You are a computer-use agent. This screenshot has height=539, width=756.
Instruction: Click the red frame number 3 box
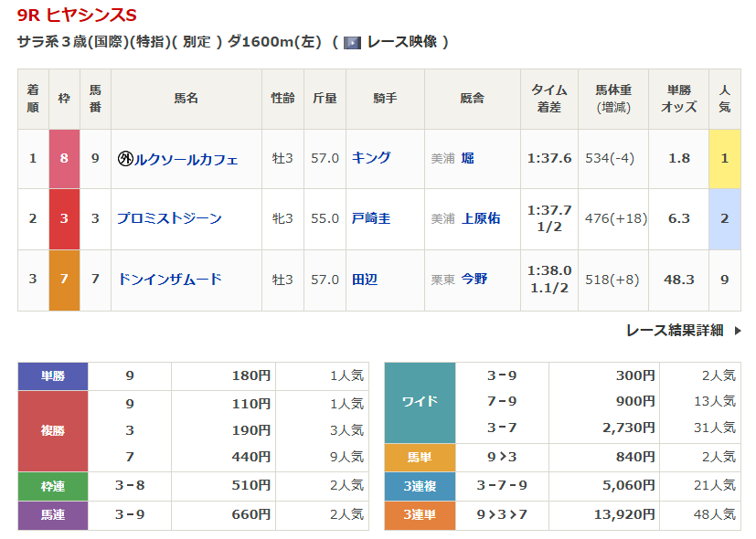click(64, 218)
